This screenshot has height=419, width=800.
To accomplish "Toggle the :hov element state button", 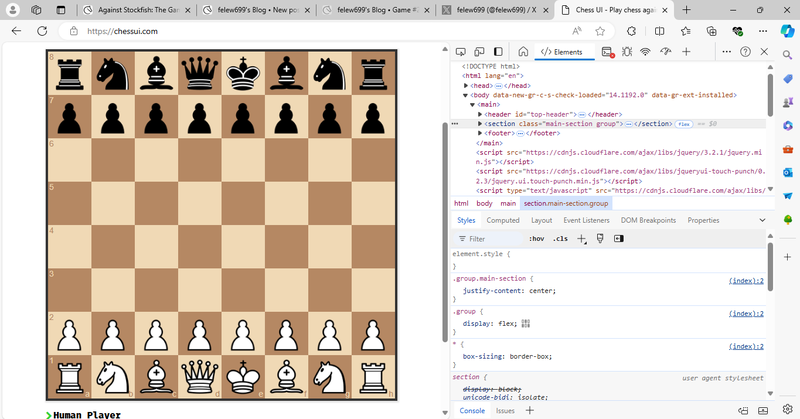I will pyautogui.click(x=536, y=239).
